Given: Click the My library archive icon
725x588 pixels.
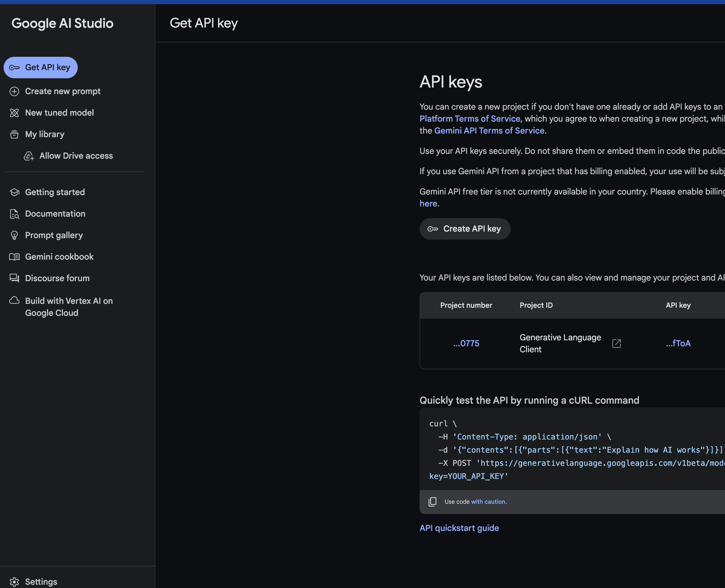Looking at the screenshot, I should point(14,134).
